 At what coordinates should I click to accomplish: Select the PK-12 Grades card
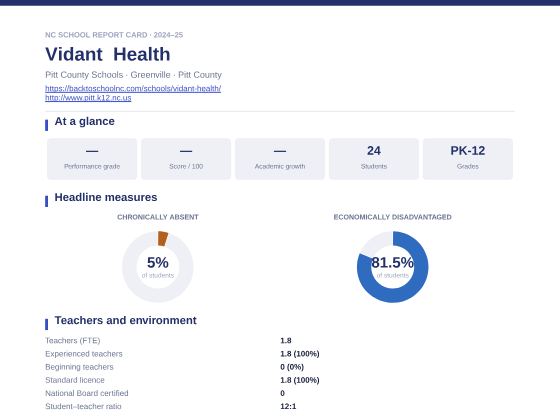pyautogui.click(x=468, y=159)
